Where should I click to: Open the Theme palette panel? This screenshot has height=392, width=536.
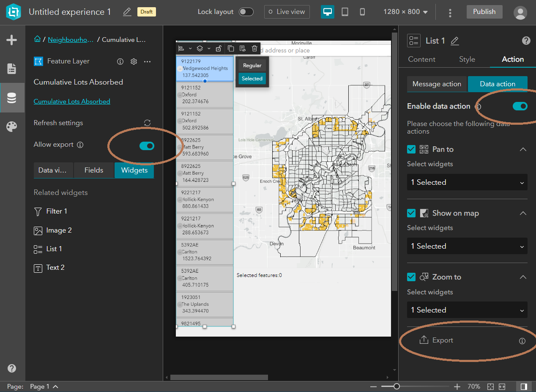(12, 126)
